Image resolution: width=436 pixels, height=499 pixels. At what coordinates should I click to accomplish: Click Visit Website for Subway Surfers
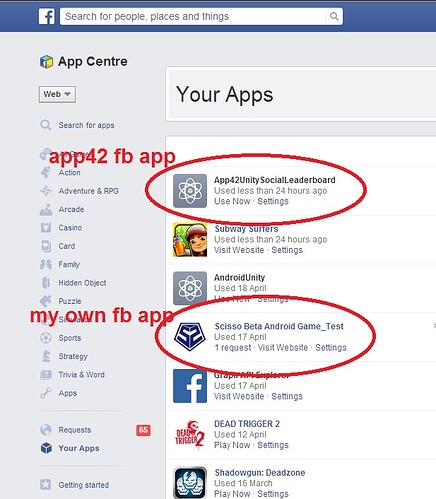coord(239,250)
